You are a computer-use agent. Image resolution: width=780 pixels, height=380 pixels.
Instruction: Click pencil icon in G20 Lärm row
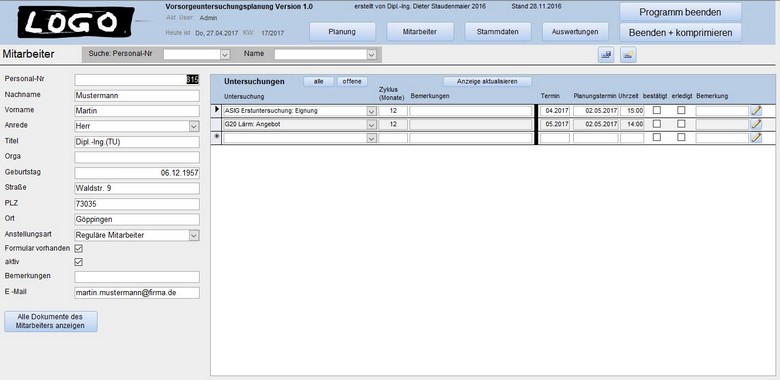coord(756,124)
